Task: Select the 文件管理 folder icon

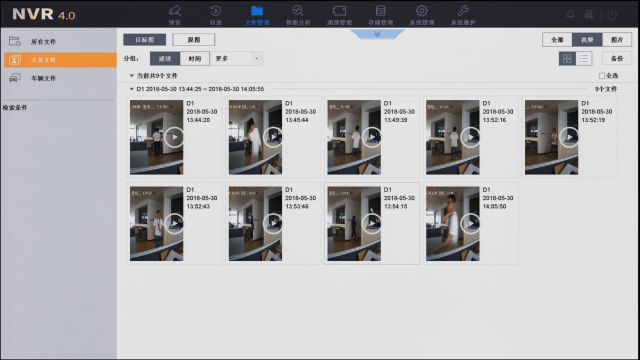Action: (257, 10)
